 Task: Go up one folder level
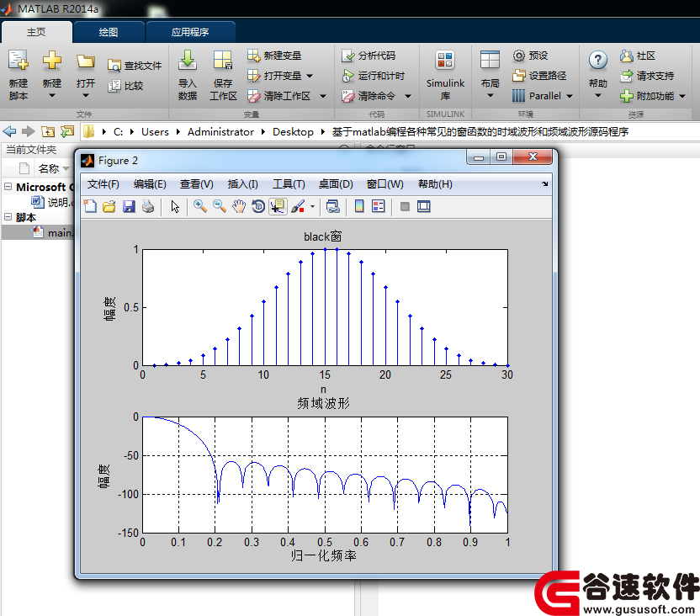pos(48,131)
